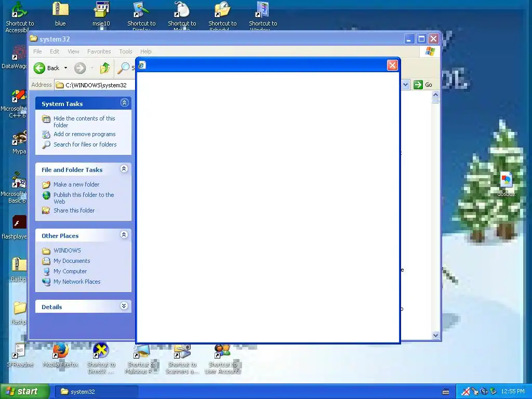The height and width of the screenshot is (399, 532).
Task: Open the Tools menu
Action: click(x=126, y=51)
